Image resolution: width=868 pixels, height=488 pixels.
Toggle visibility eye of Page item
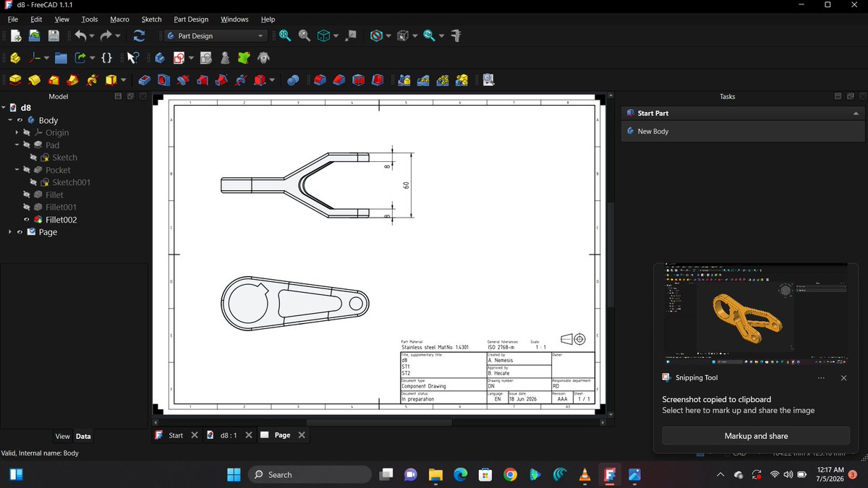[x=20, y=232]
